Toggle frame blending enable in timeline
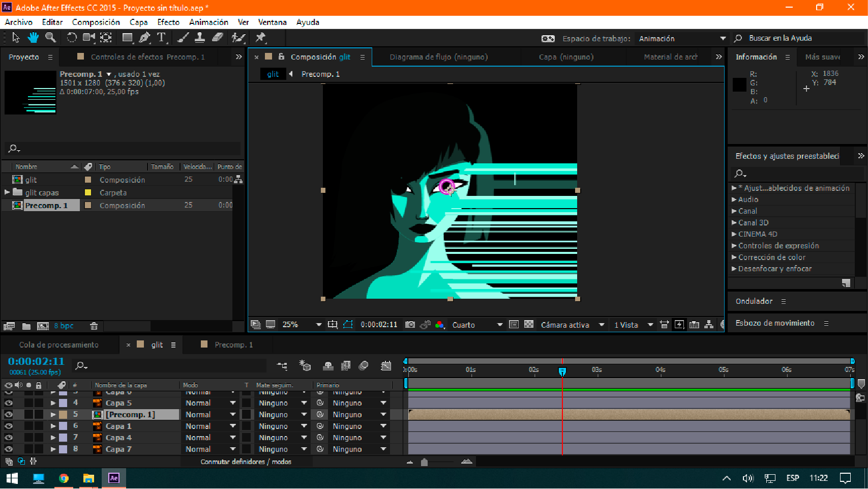 [346, 365]
